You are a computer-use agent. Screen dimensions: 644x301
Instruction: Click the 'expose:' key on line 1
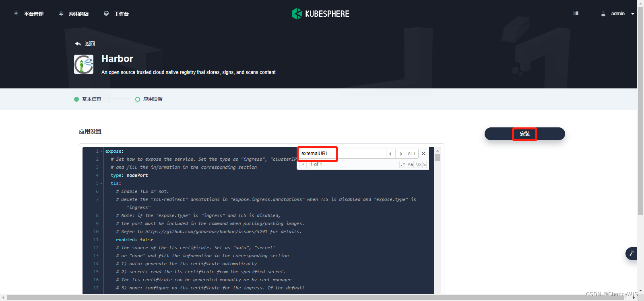115,151
